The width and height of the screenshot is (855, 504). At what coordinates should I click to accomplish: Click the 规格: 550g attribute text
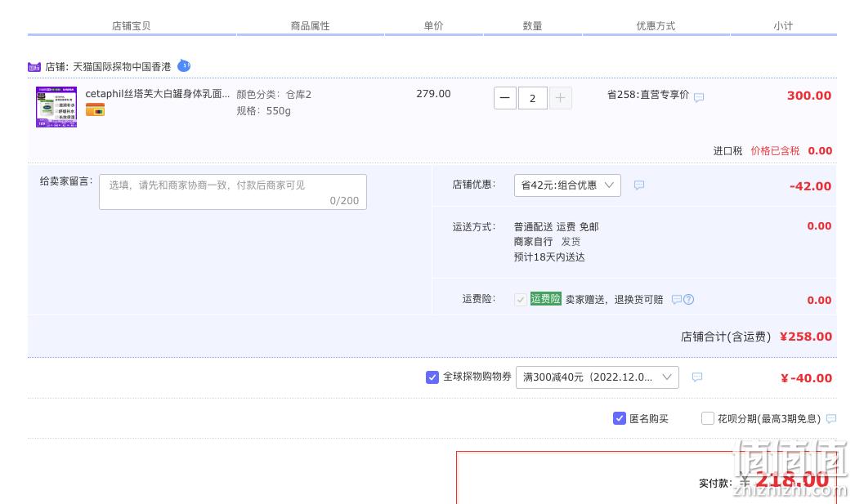coord(263,110)
